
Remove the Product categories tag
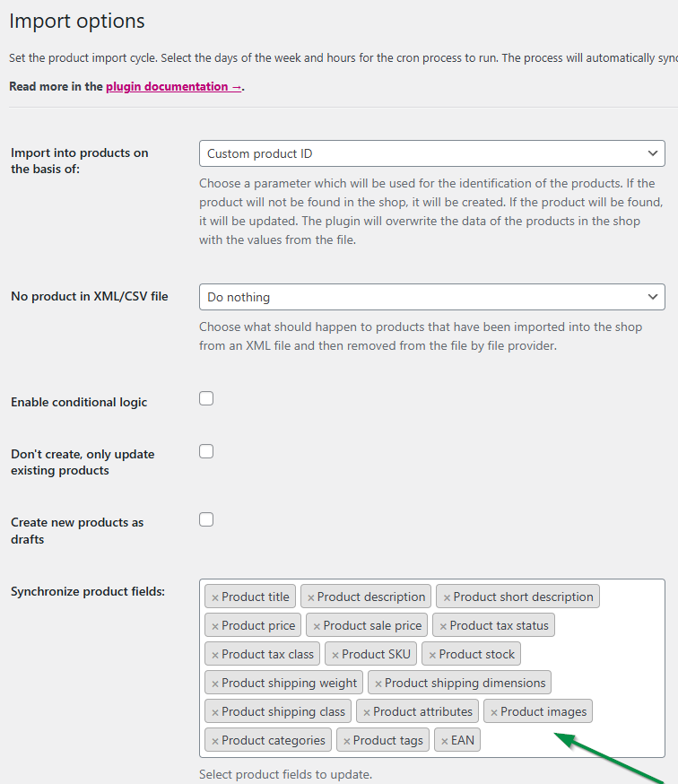tap(215, 741)
